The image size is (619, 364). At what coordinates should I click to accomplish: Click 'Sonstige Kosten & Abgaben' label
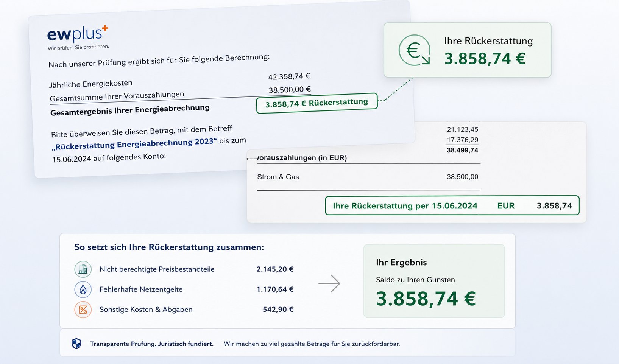[146, 310]
